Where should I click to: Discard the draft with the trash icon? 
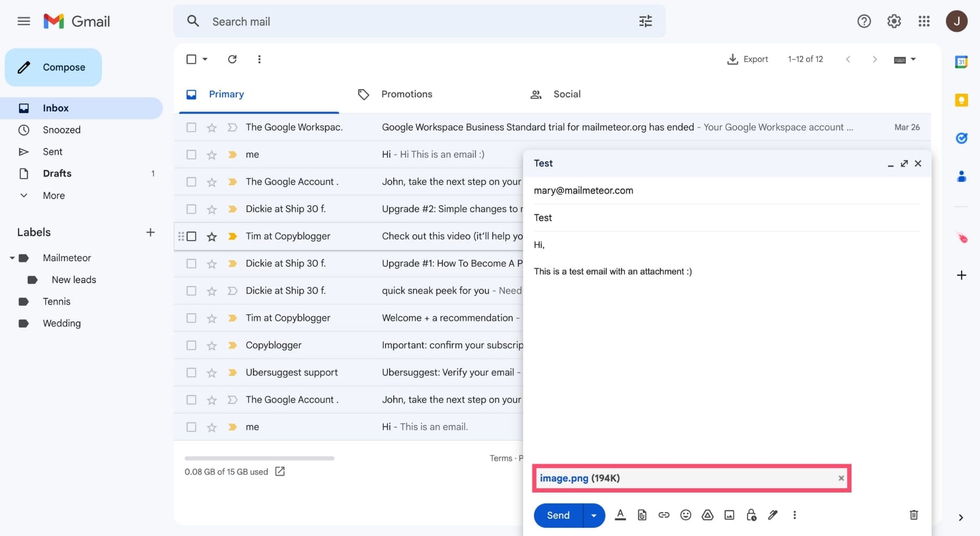914,515
